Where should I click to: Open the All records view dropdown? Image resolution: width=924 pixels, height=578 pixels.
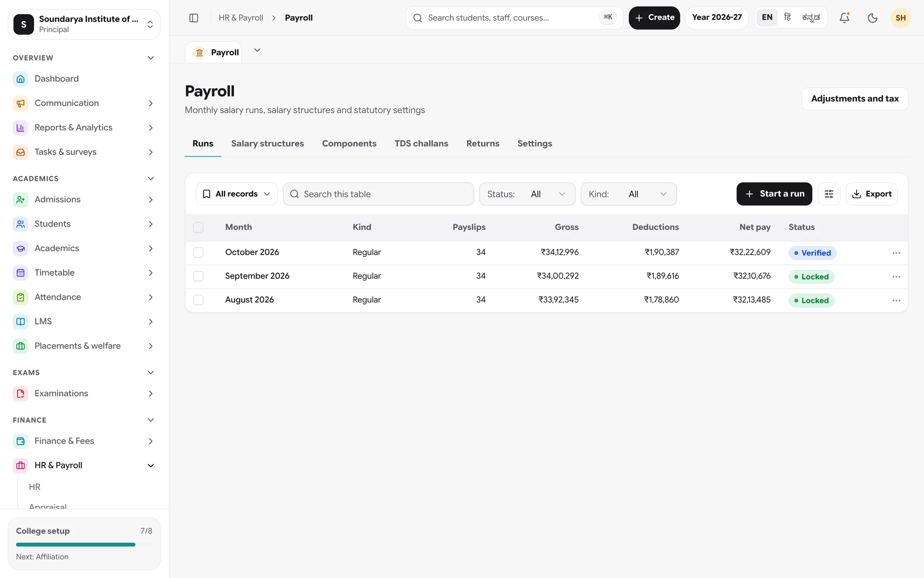(236, 194)
